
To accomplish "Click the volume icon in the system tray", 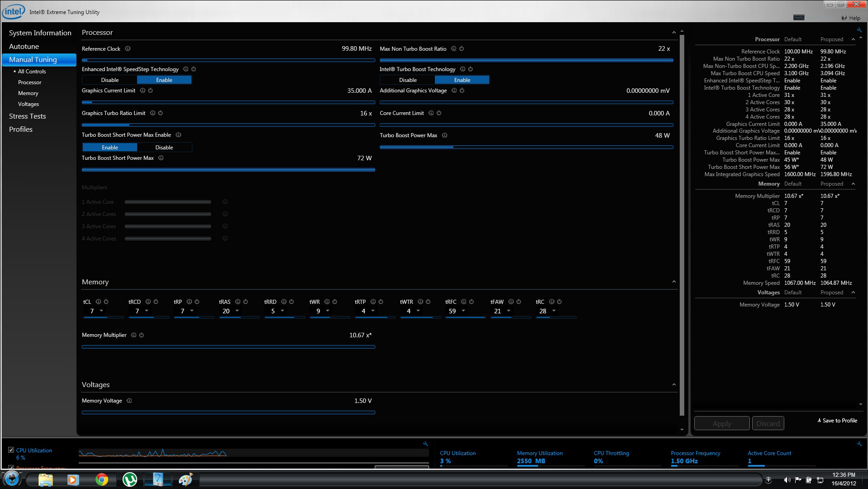I will (x=787, y=480).
